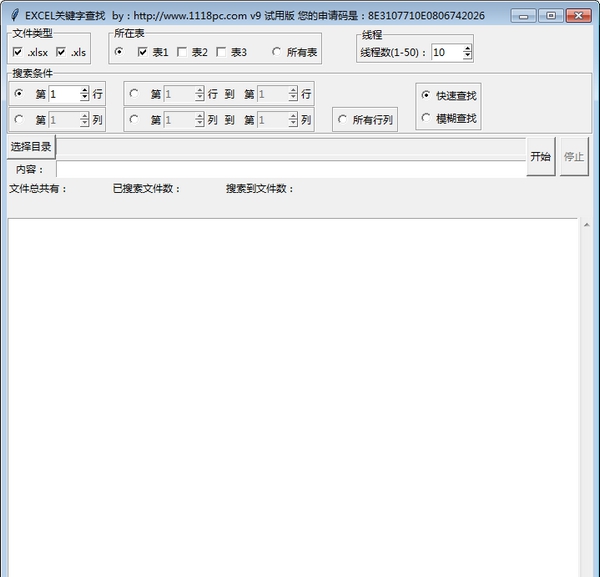This screenshot has height=577, width=600.
Task: Enable the 表2 sheet checkbox
Action: click(182, 52)
